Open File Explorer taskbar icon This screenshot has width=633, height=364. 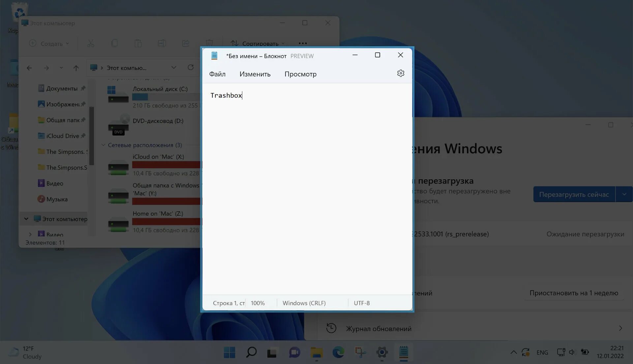(x=316, y=352)
